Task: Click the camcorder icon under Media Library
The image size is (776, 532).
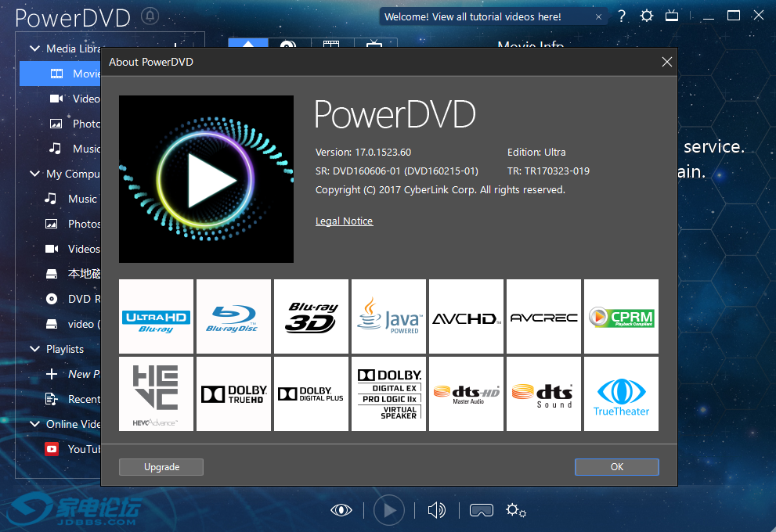Action: 56,99
